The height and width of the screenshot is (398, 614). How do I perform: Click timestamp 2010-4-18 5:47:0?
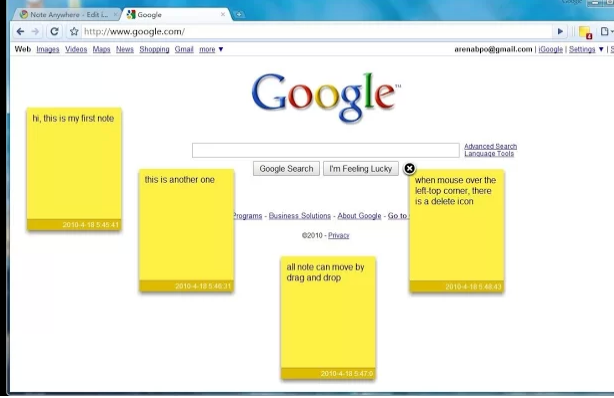click(347, 374)
